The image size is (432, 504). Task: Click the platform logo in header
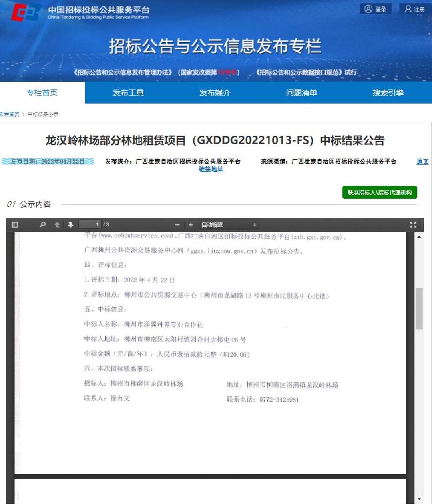pyautogui.click(x=26, y=12)
